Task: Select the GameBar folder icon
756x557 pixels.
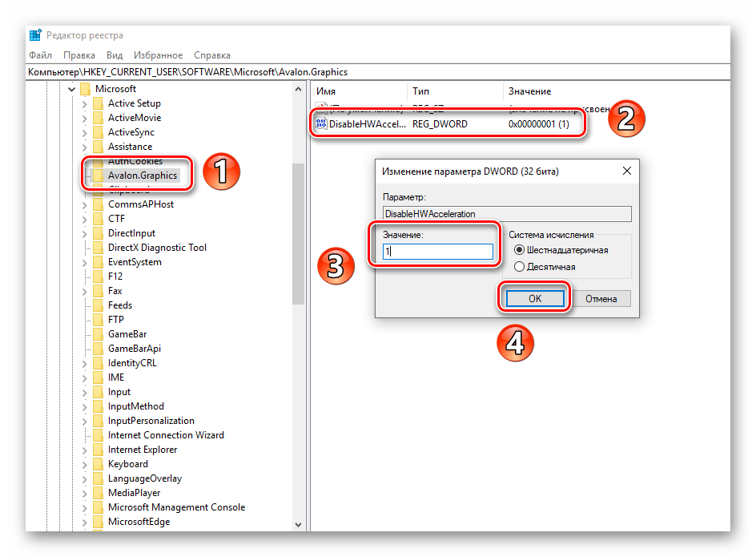Action: [98, 334]
